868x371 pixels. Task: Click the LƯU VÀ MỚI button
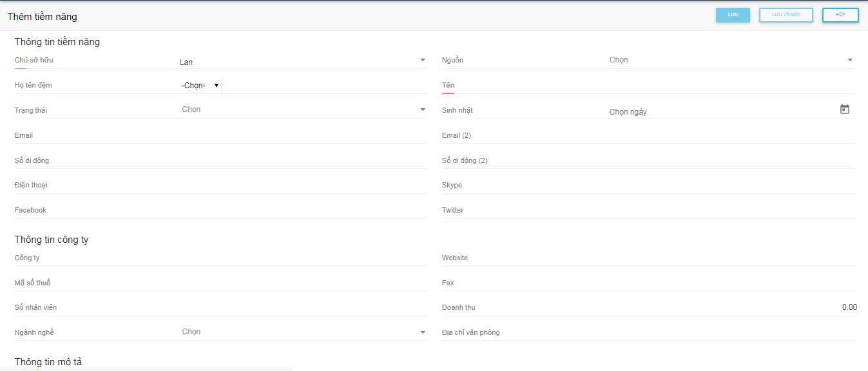point(786,15)
